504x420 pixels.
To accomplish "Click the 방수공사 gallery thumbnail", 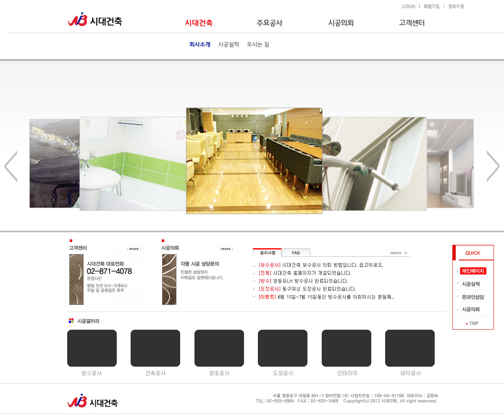I will coord(92,348).
